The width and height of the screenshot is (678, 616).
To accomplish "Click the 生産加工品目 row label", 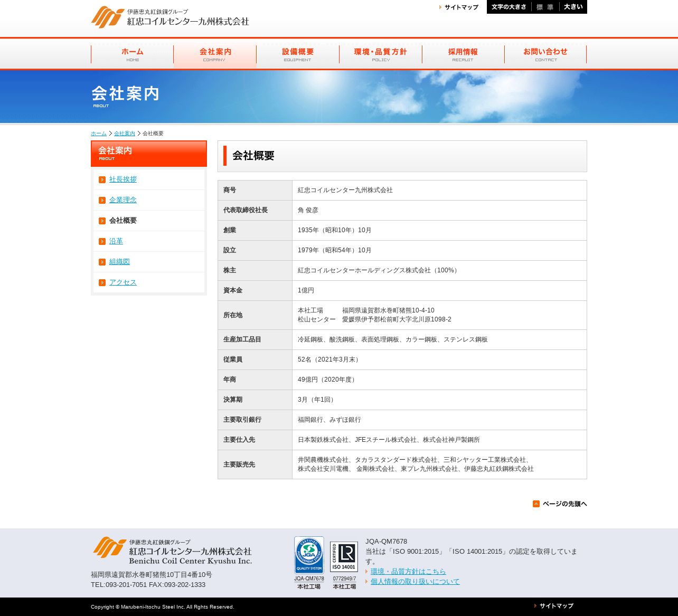I will point(242,339).
